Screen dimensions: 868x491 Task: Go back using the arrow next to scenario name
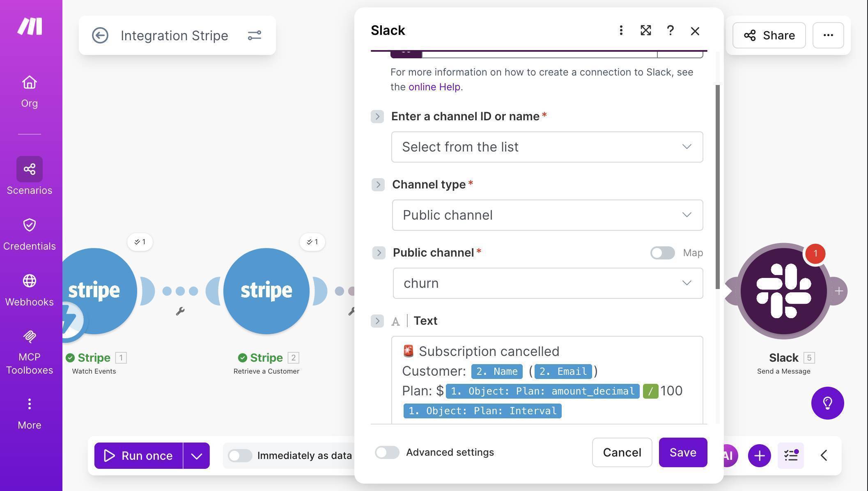pos(100,36)
